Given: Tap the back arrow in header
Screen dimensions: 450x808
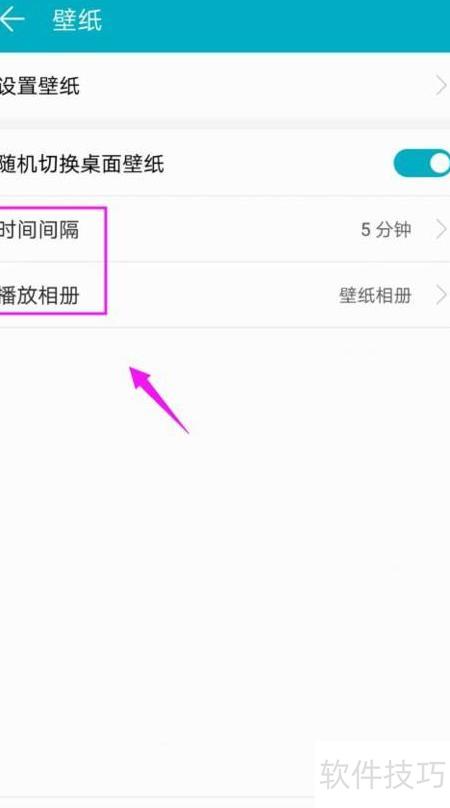Looking at the screenshot, I should point(12,20).
